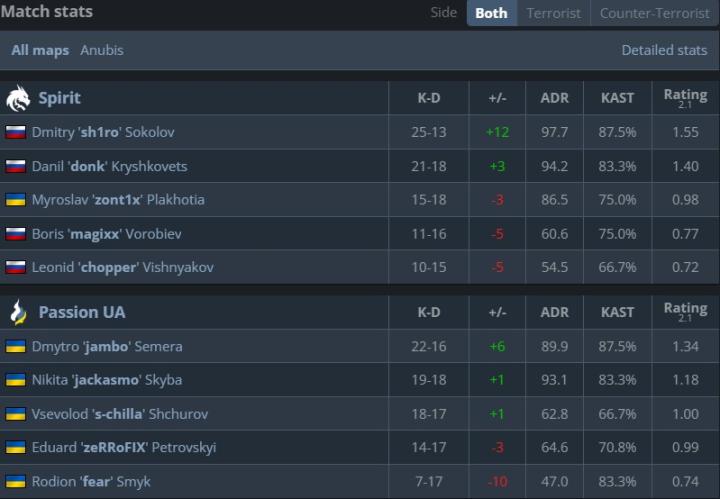Image resolution: width=720 pixels, height=499 pixels.
Task: Click the Ukrainian flag beside zont1x
Action: pyautogui.click(x=15, y=200)
